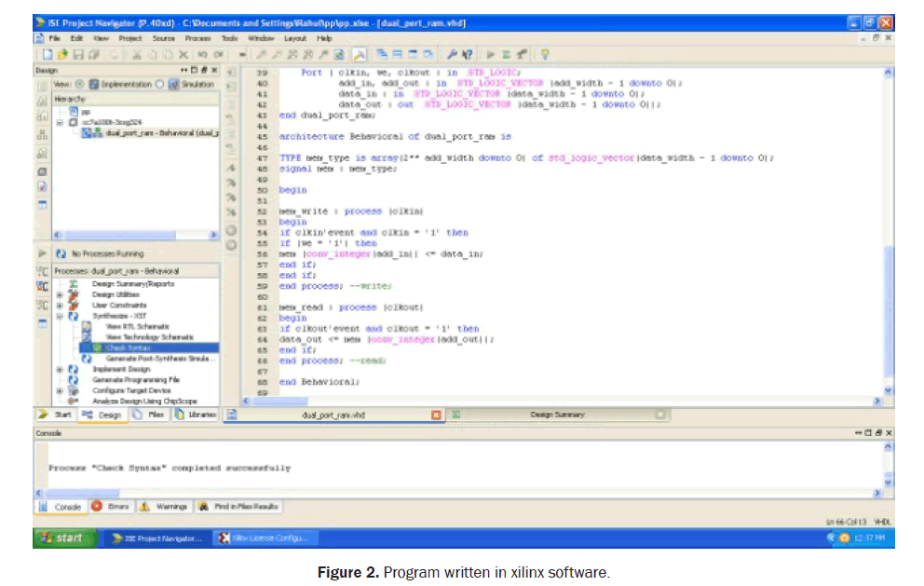
Task: Collapse the Synthesize - XST process node
Action: tap(61, 317)
